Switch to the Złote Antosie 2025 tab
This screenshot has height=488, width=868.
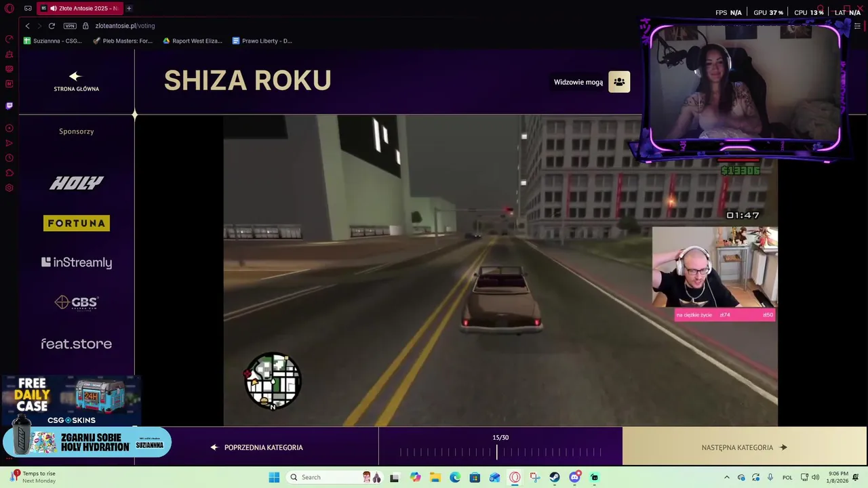(x=80, y=8)
